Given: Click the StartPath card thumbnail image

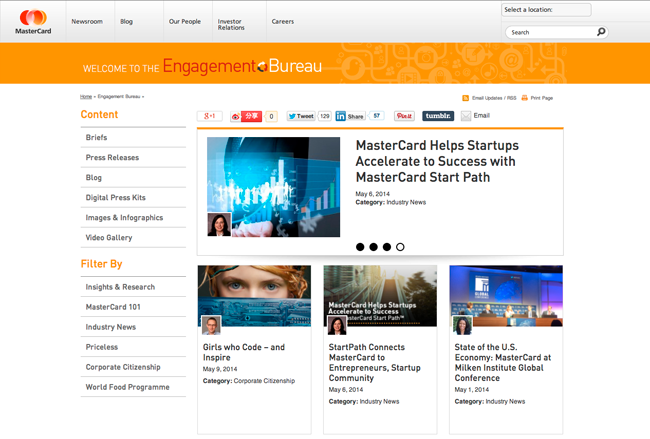Looking at the screenshot, I should (x=380, y=296).
